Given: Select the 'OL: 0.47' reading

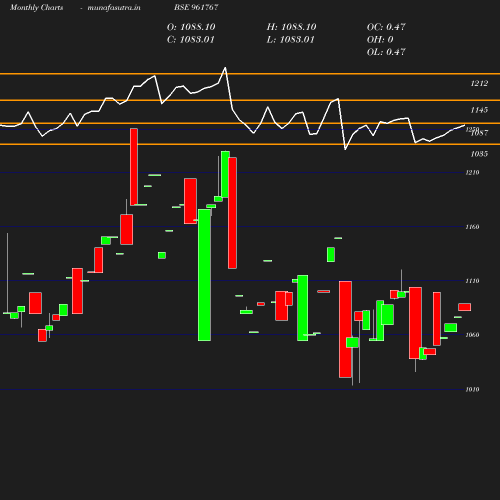Looking at the screenshot, I should click(386, 52).
